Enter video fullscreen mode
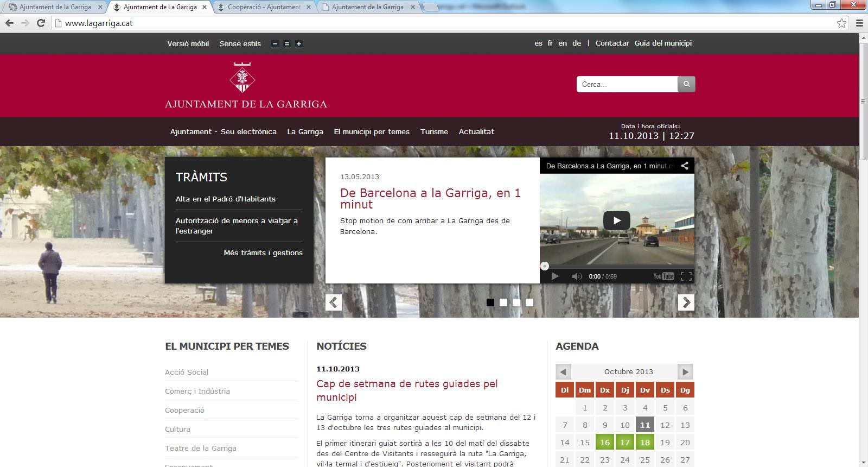The height and width of the screenshot is (467, 868). click(686, 276)
